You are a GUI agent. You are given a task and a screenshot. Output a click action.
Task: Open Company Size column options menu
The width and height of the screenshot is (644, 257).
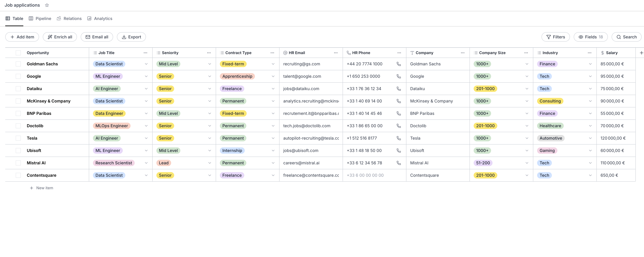pyautogui.click(x=526, y=53)
